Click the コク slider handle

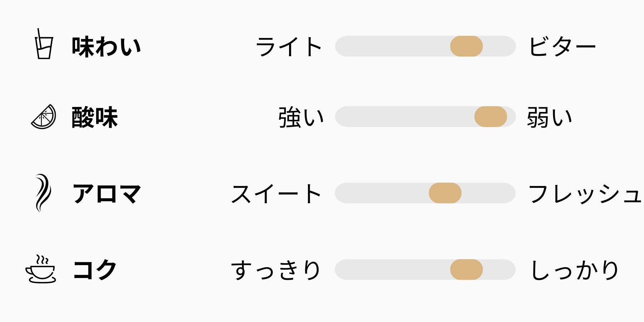click(x=466, y=269)
